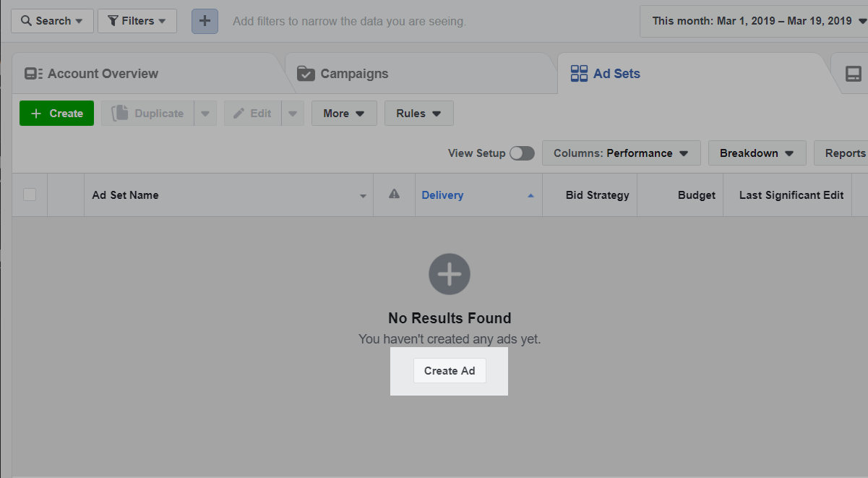This screenshot has width=868, height=478.
Task: Click the warning triangle column icon
Action: 394,194
